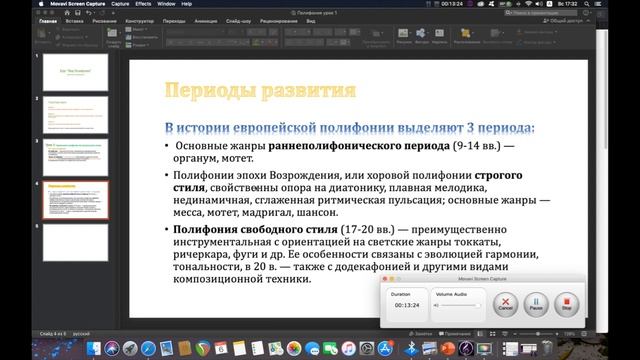The image size is (640, 360).
Task: Pause the Movavi screen recording
Action: point(536,304)
